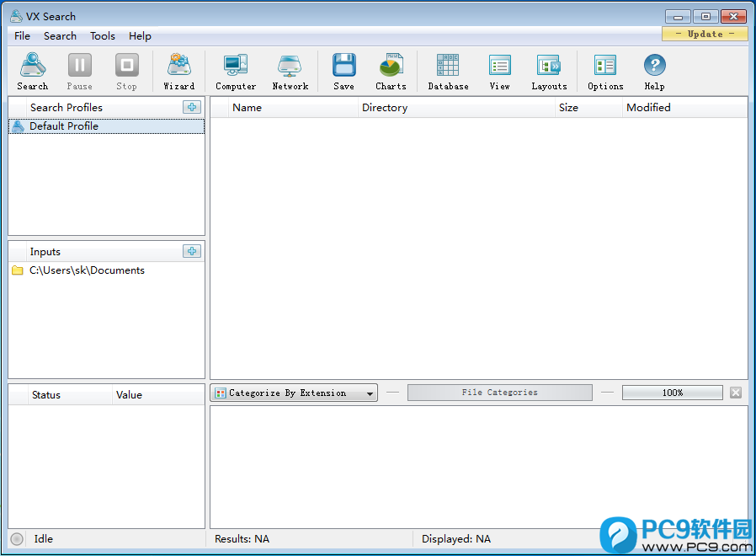
Task: Close the VX Search window
Action: coord(734,17)
